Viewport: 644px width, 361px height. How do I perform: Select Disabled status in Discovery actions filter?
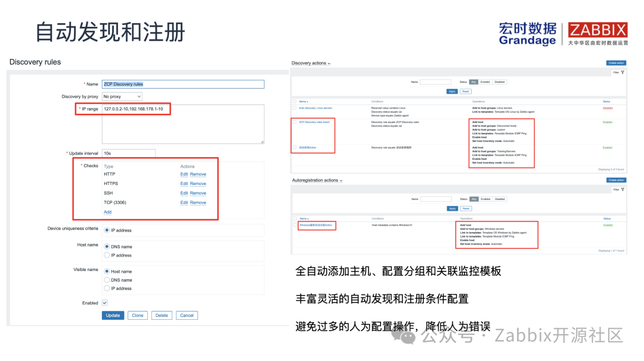click(x=500, y=82)
